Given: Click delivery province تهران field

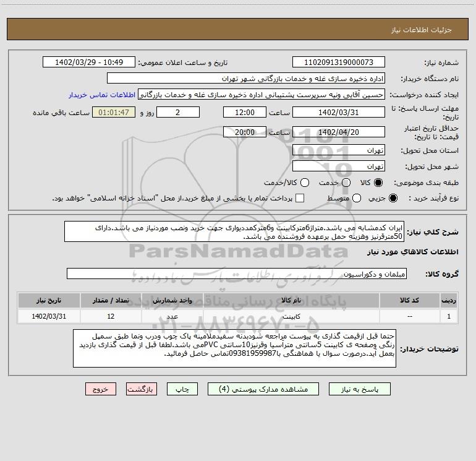Looking at the screenshot, I should point(339,150).
